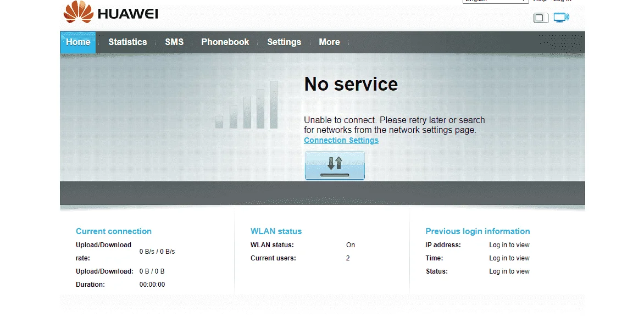Click 'Log in to view' beside IP address
This screenshot has width=644, height=328.
(x=509, y=244)
